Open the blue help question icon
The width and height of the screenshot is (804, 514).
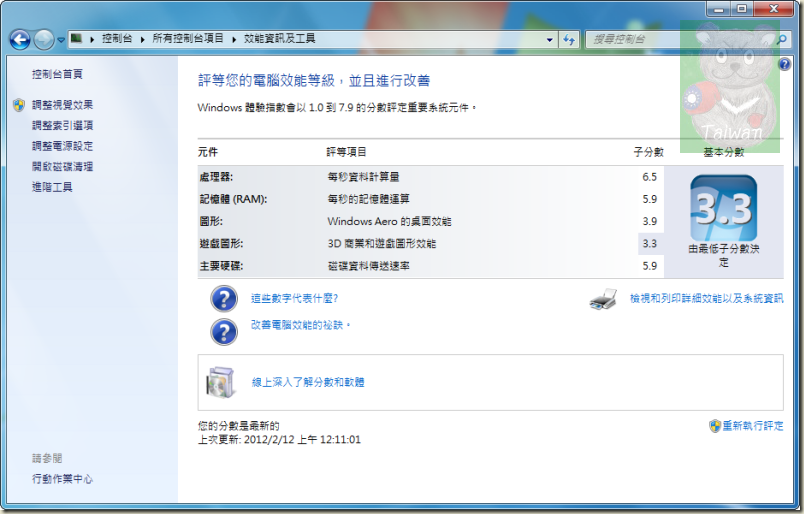pos(784,64)
